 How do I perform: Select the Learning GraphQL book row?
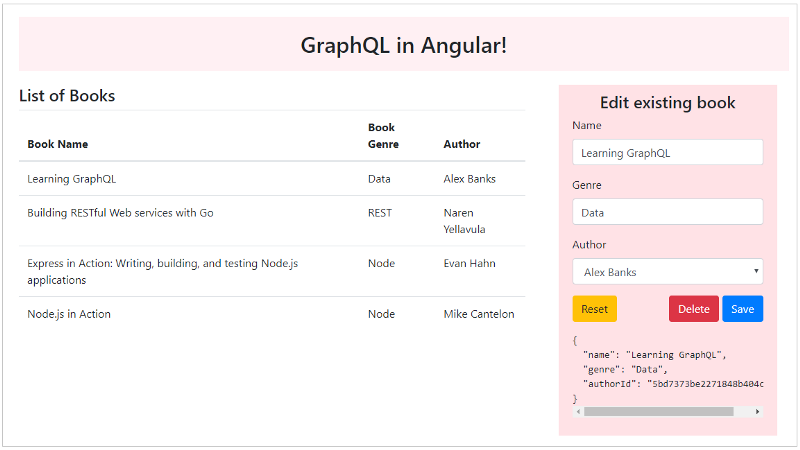[x=272, y=179]
